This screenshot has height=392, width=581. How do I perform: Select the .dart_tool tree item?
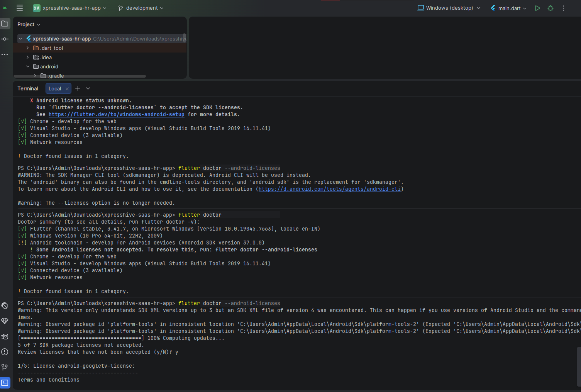(100, 48)
